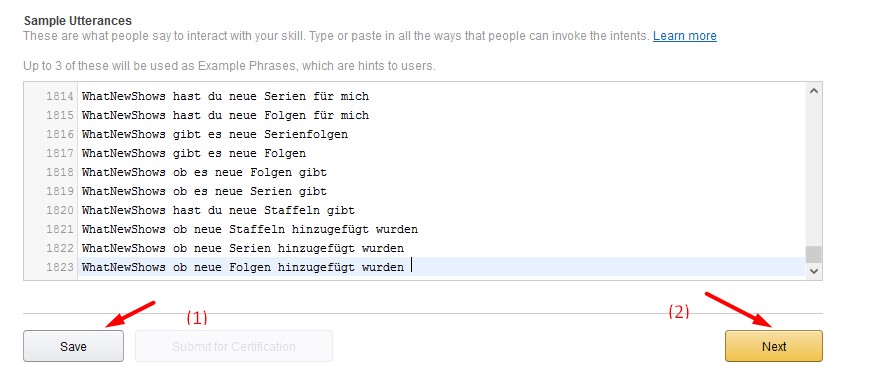Click the utterance editor scrollbar thumb
Viewport: 881px width, 370px height.
[x=814, y=254]
